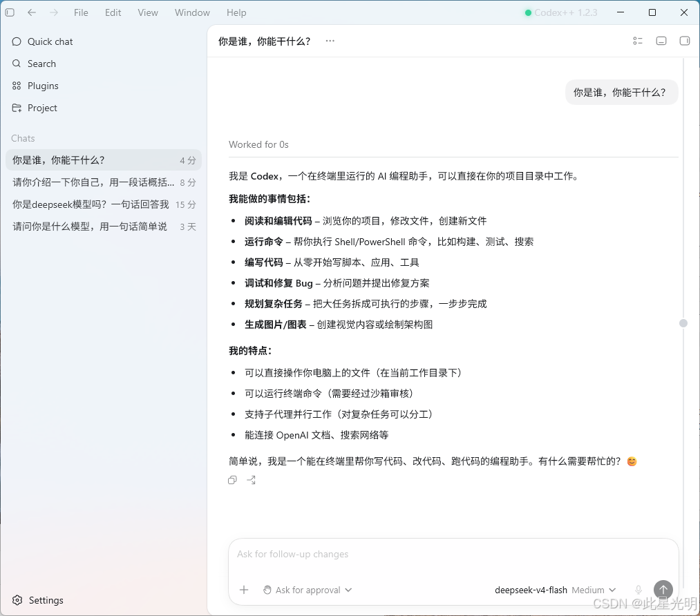Select chat '你是谁，你能干什么?' in sidebar
This screenshot has height=616, width=700.
[x=104, y=160]
